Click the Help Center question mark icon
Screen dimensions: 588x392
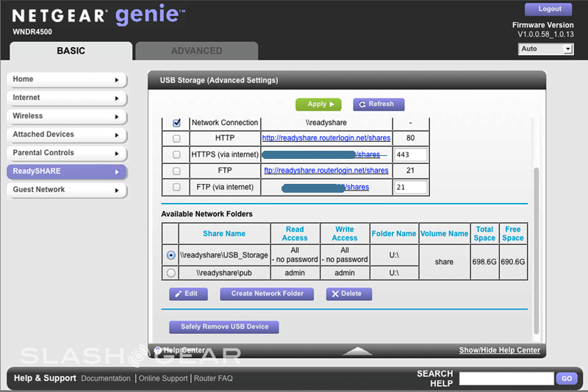[158, 350]
